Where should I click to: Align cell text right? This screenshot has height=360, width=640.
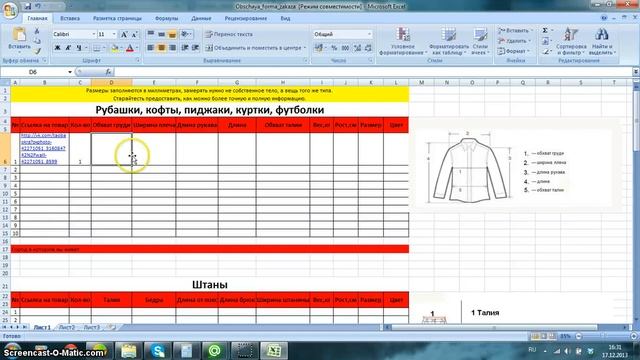point(172,48)
